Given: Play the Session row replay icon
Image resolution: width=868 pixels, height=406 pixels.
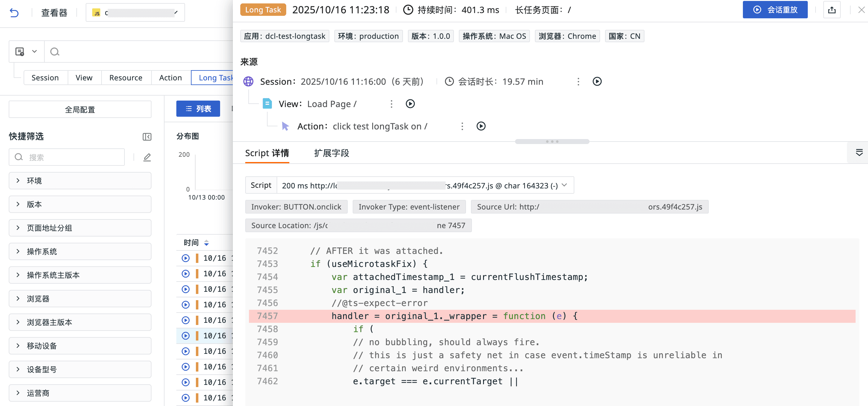Looking at the screenshot, I should tap(597, 82).
